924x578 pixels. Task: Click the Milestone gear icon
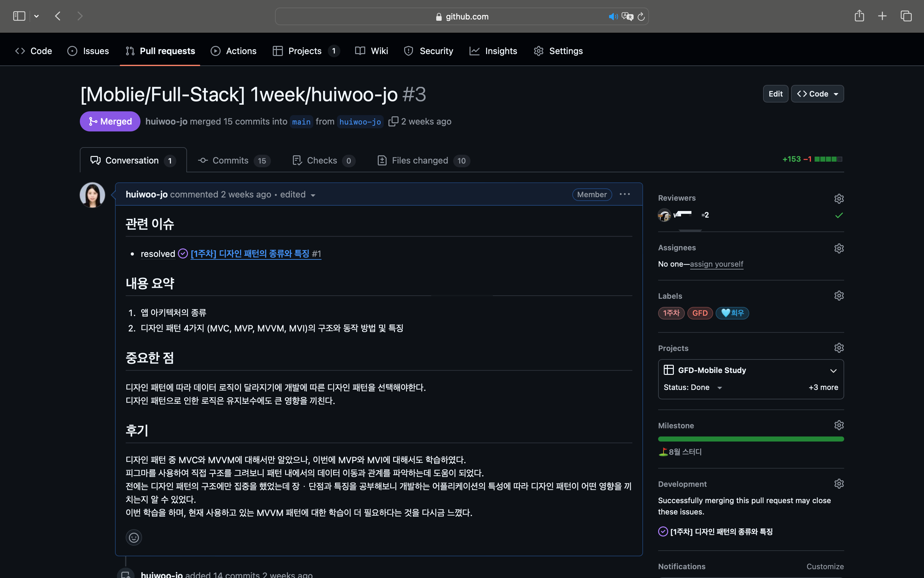[839, 425]
